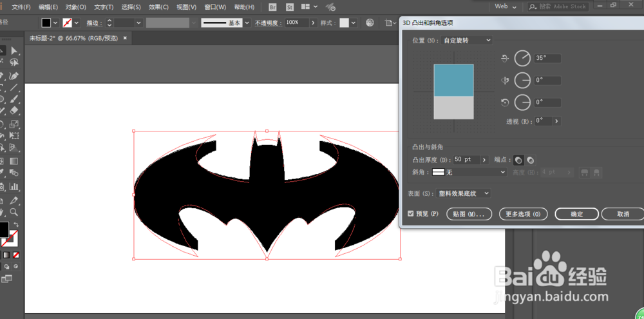Select the Eraser tool

[14, 111]
